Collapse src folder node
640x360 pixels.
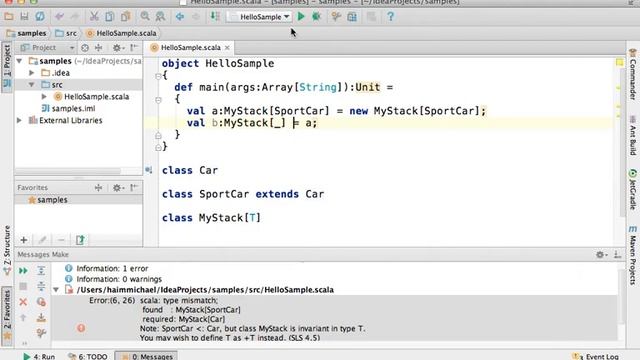(x=31, y=85)
